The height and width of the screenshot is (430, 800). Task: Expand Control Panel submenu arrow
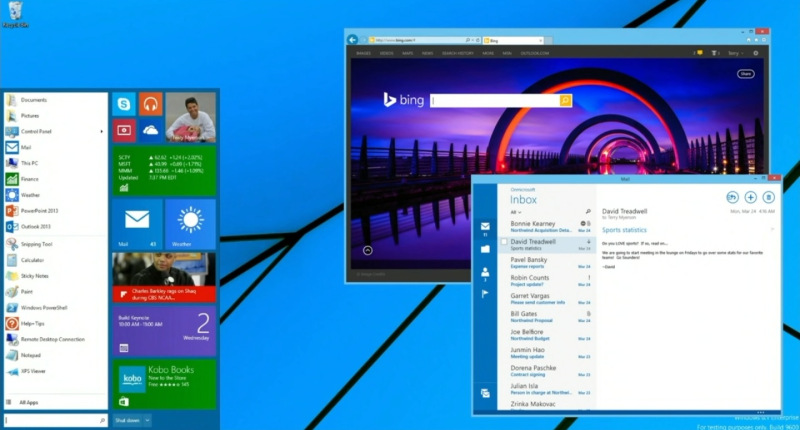[102, 132]
